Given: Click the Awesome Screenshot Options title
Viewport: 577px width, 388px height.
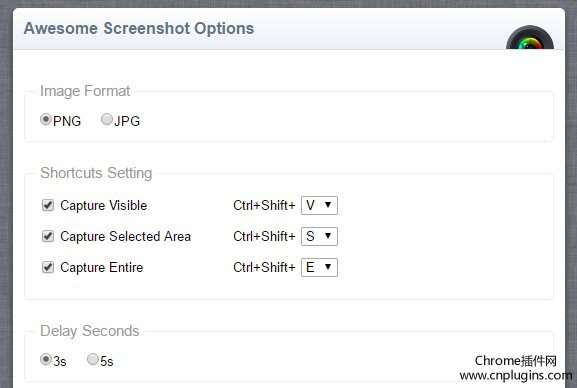Looking at the screenshot, I should (139, 29).
